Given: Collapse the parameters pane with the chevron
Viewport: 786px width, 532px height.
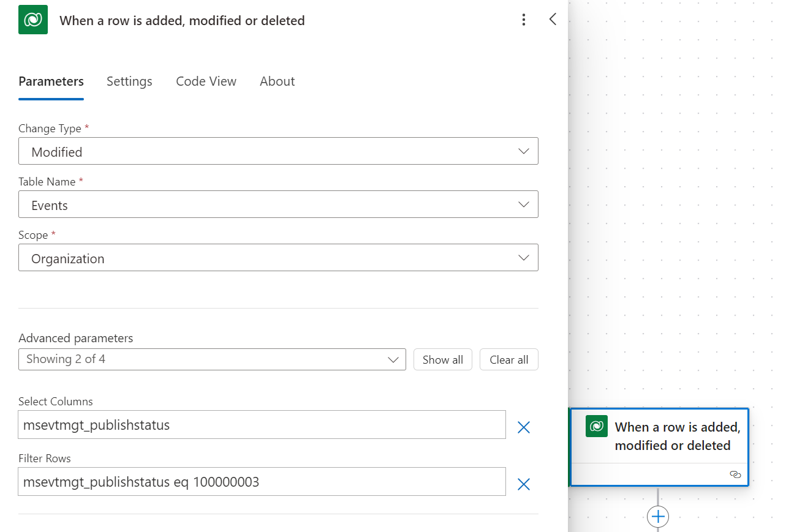Looking at the screenshot, I should (x=553, y=19).
